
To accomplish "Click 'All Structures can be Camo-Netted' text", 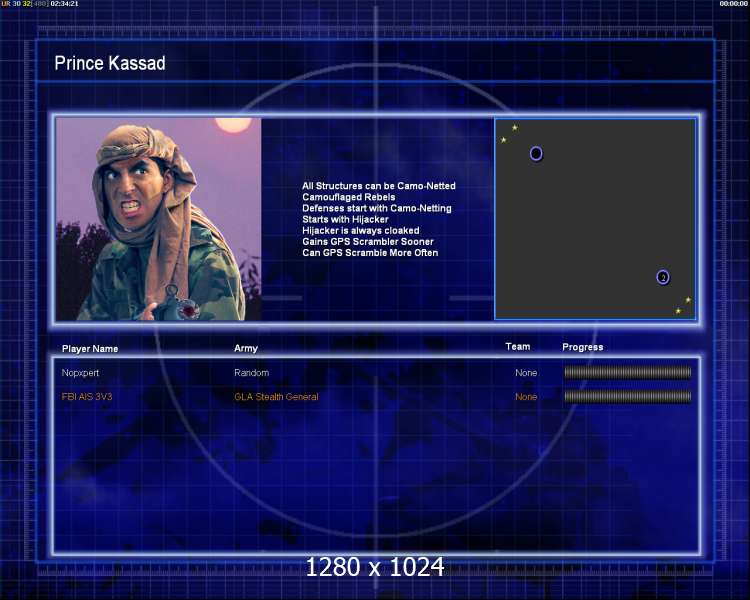I will (x=379, y=186).
